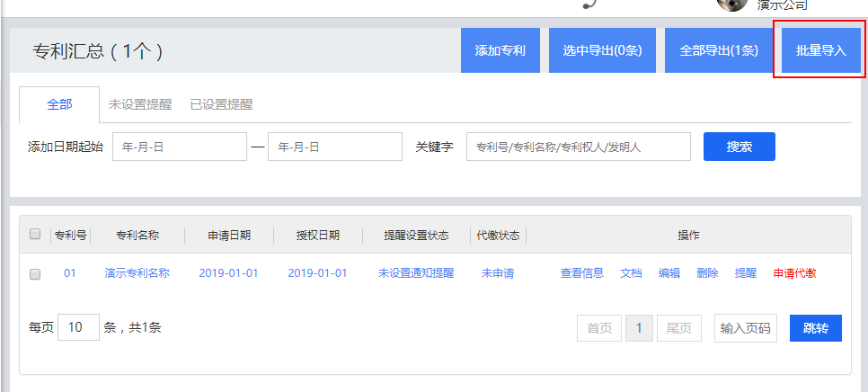Click the 授权日期 column header
868x392 pixels.
[318, 236]
